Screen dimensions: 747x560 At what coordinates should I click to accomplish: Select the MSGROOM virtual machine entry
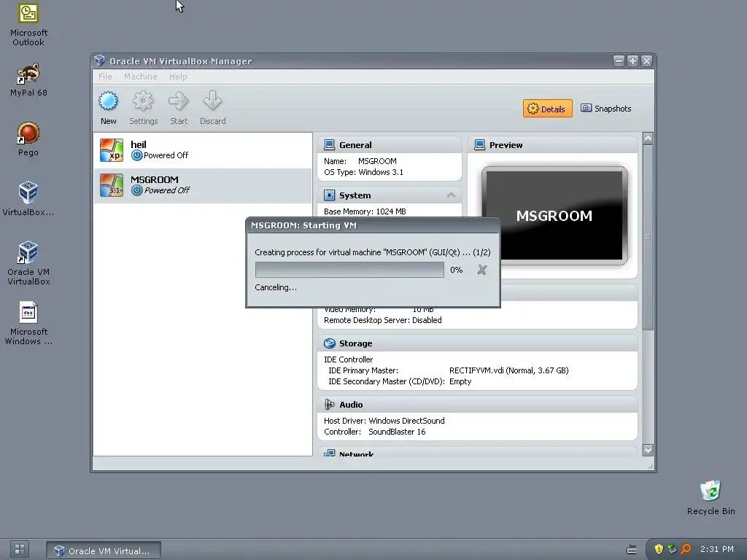[x=203, y=185]
